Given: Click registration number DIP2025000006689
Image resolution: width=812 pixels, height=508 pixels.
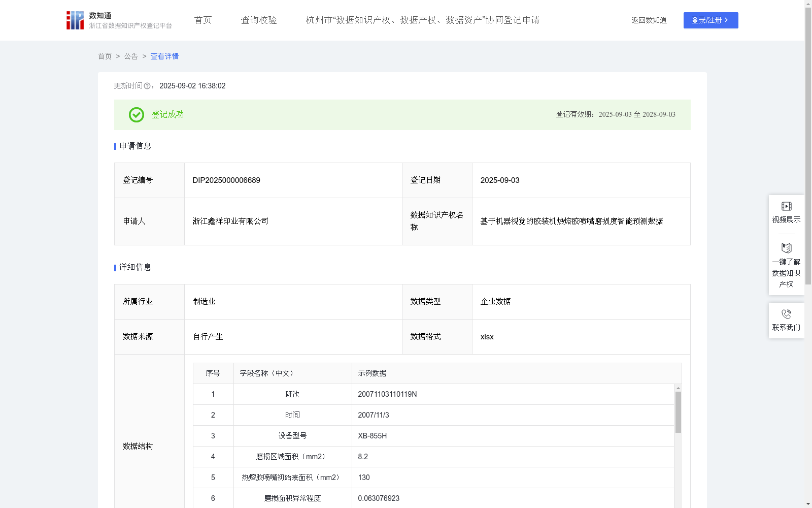Looking at the screenshot, I should 226,180.
